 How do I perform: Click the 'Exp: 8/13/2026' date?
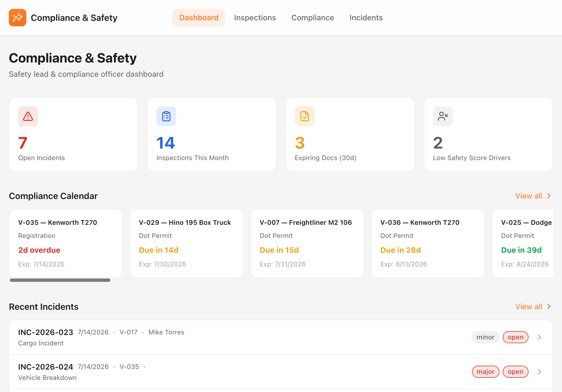click(x=404, y=264)
